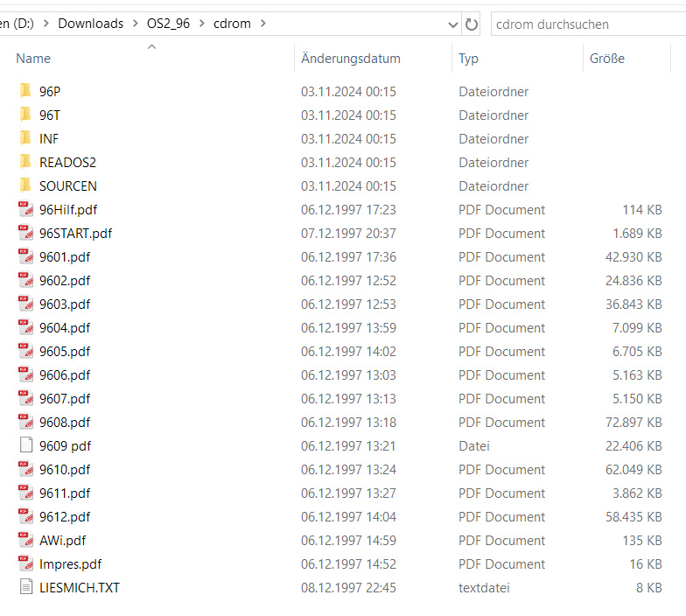The height and width of the screenshot is (616, 686).
Task: Select the file name 9612.pdf
Action: tap(65, 517)
